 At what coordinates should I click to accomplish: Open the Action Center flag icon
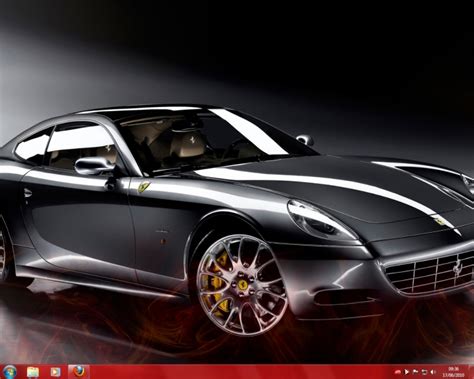415,371
